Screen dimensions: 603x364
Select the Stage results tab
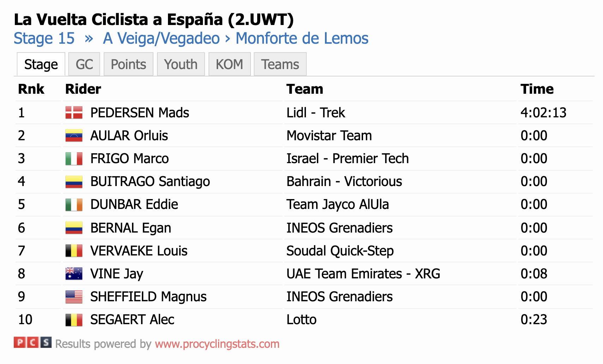click(41, 64)
